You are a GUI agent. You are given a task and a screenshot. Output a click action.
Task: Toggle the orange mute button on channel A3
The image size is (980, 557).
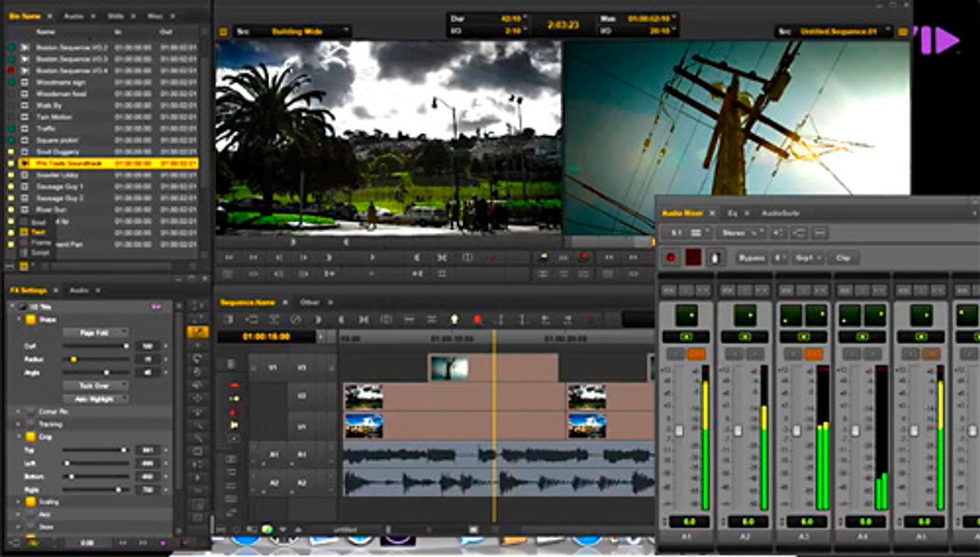tap(814, 354)
